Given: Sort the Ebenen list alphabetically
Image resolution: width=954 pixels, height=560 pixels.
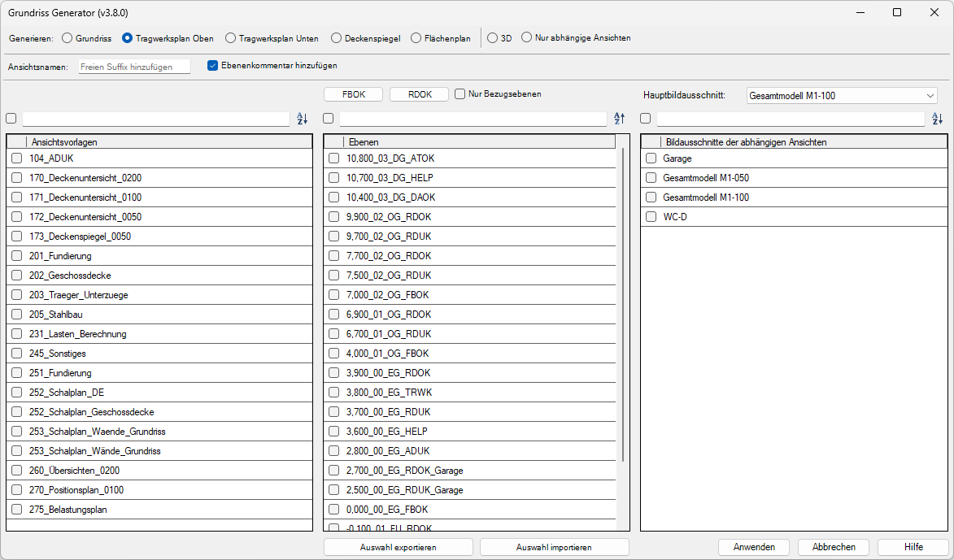Looking at the screenshot, I should click(x=619, y=119).
